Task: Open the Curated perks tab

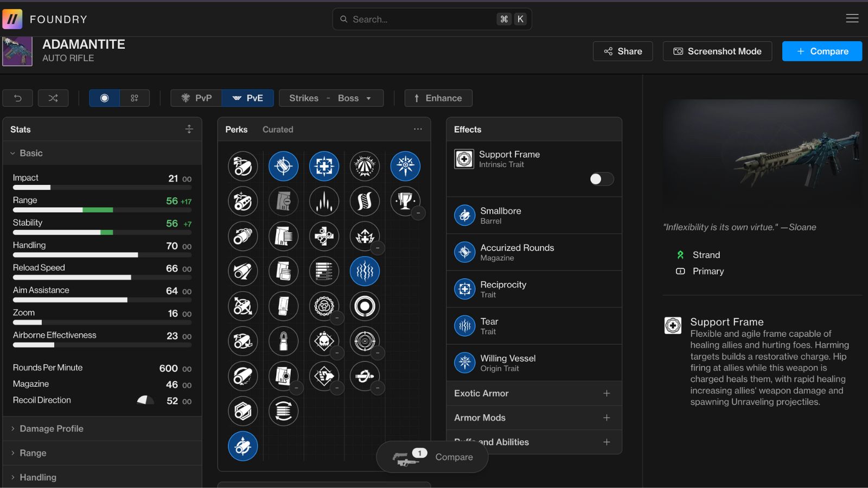Action: click(x=278, y=130)
